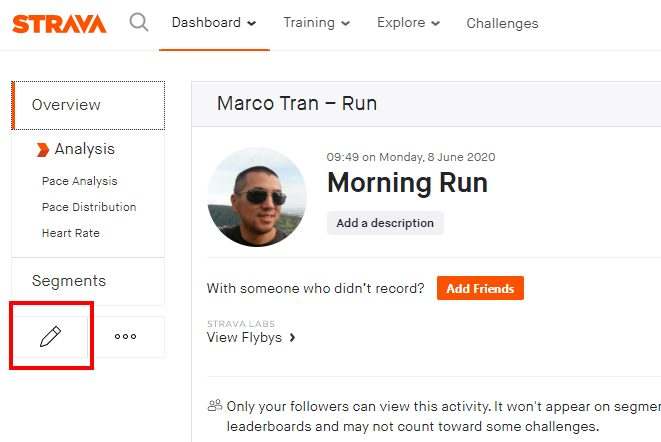Image resolution: width=661 pixels, height=442 pixels.
Task: Open the View Flybys link
Action: (x=250, y=338)
